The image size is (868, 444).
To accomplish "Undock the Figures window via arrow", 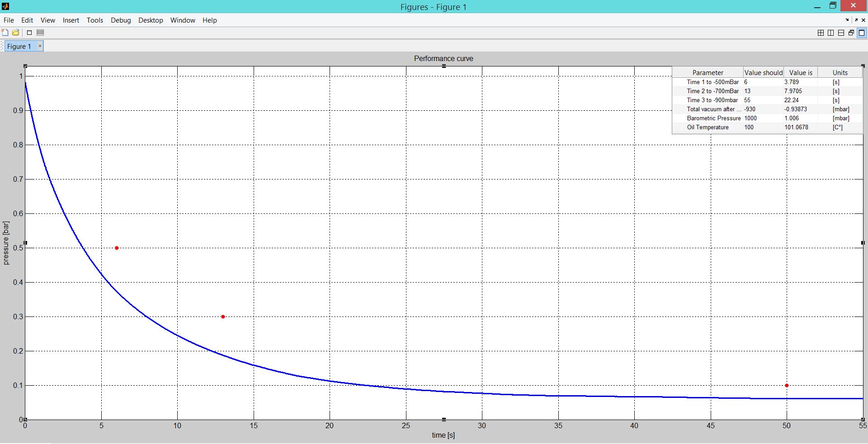I will pos(856,20).
